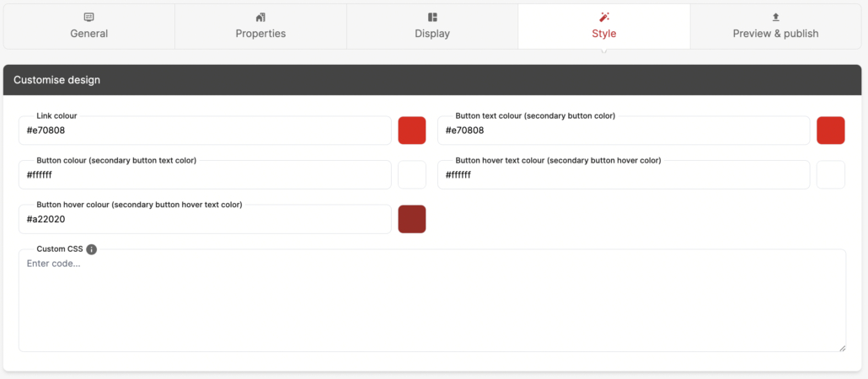The image size is (868, 379).
Task: Focus the Button hover text colour field
Action: [x=624, y=175]
